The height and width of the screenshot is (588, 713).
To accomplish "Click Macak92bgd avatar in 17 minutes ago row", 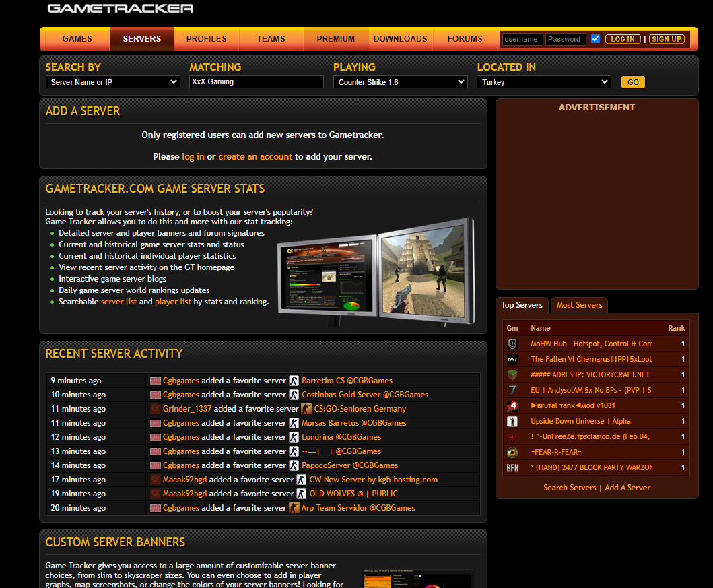I will pos(156,480).
